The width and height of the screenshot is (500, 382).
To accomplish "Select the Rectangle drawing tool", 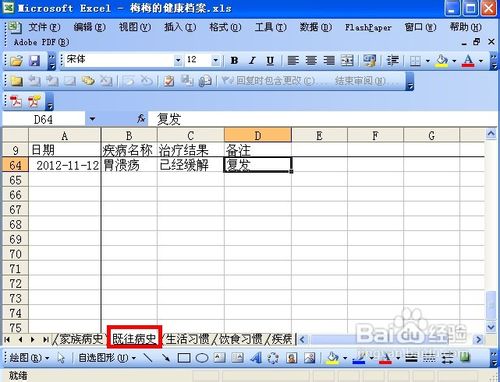I will point(184,358).
